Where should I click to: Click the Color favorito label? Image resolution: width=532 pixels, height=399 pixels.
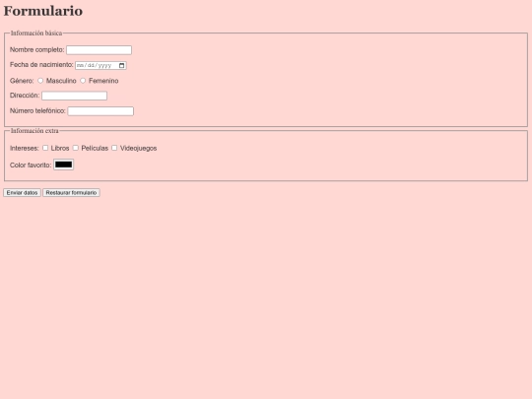31,166
